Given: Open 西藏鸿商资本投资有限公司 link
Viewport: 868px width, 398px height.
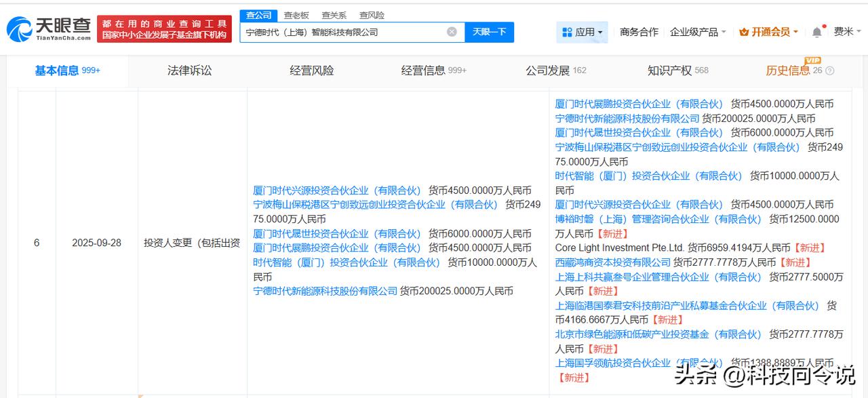Looking at the screenshot, I should tap(613, 262).
